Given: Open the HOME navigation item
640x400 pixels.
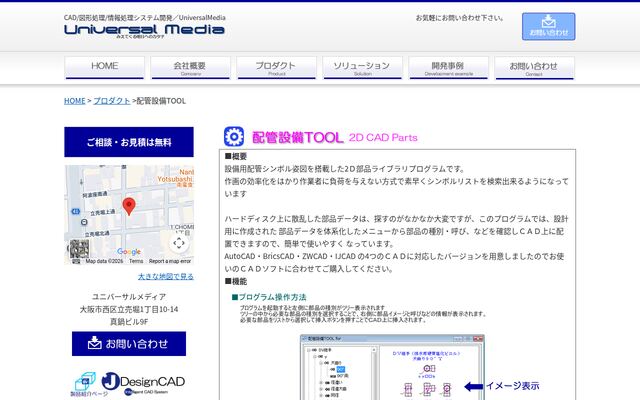Looking at the screenshot, I should 104,68.
